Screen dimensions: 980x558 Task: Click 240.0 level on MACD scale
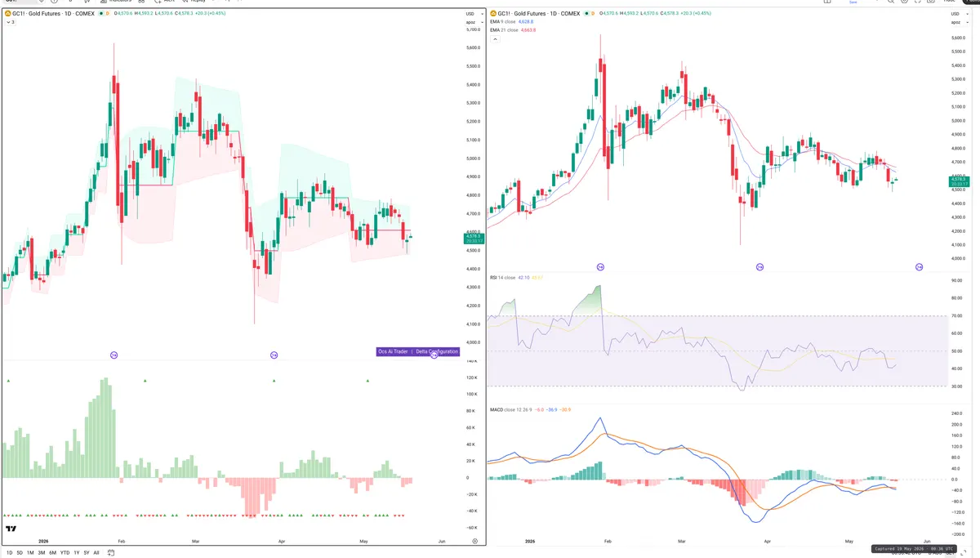pyautogui.click(x=957, y=413)
